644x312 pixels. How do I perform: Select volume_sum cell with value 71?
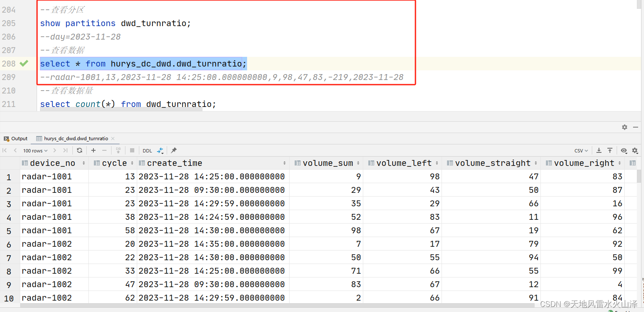[326, 271]
